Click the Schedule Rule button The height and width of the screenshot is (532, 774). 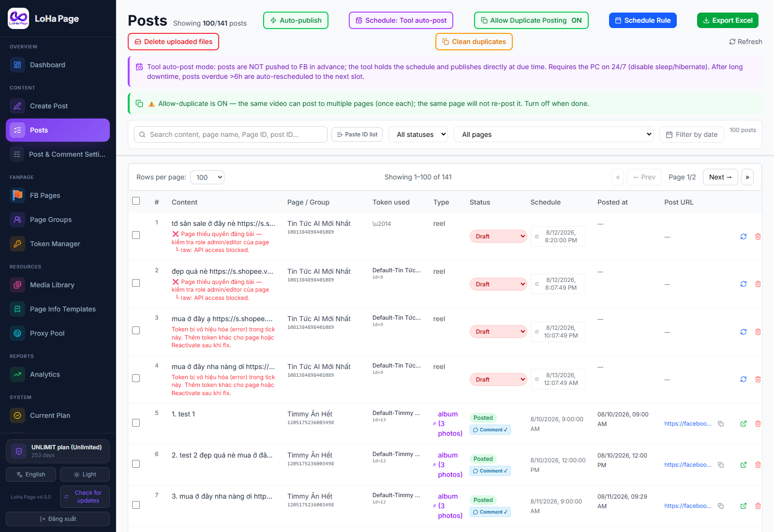[x=642, y=20]
